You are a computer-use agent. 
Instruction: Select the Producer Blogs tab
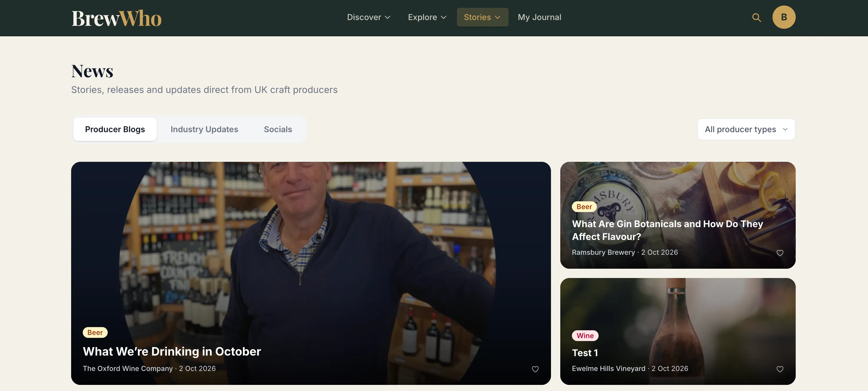pyautogui.click(x=115, y=130)
